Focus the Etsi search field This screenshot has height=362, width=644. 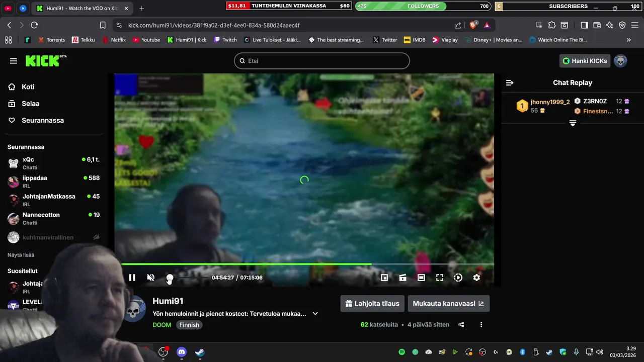pos(322,61)
